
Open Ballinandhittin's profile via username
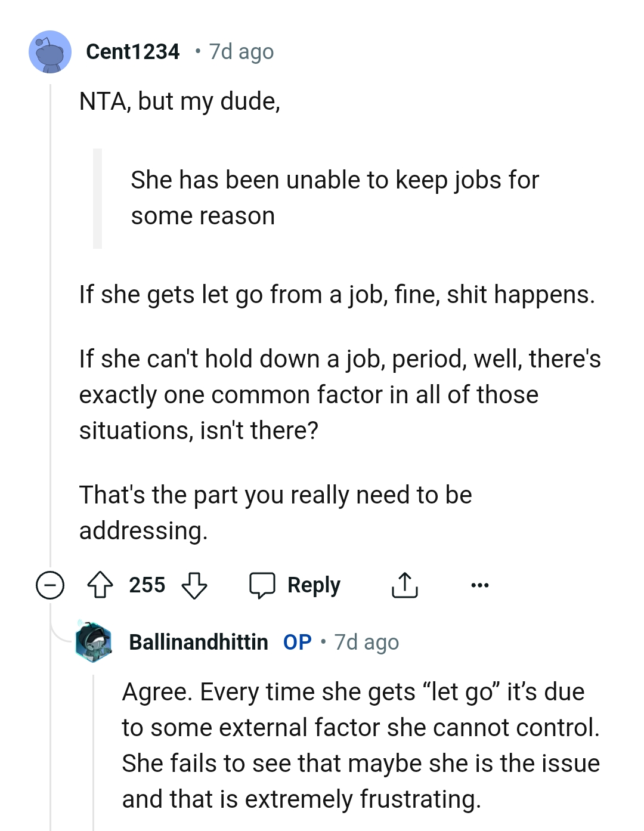(198, 641)
